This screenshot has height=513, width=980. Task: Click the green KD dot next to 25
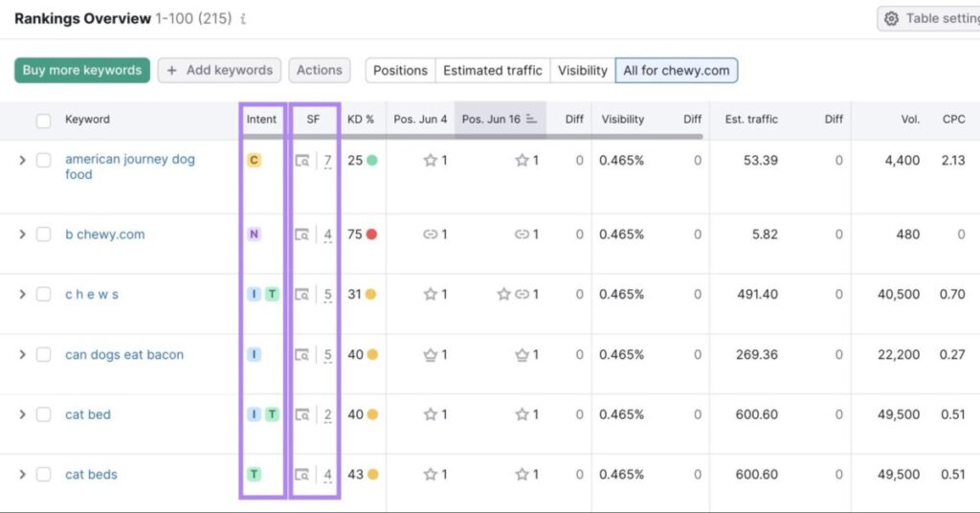coord(372,161)
